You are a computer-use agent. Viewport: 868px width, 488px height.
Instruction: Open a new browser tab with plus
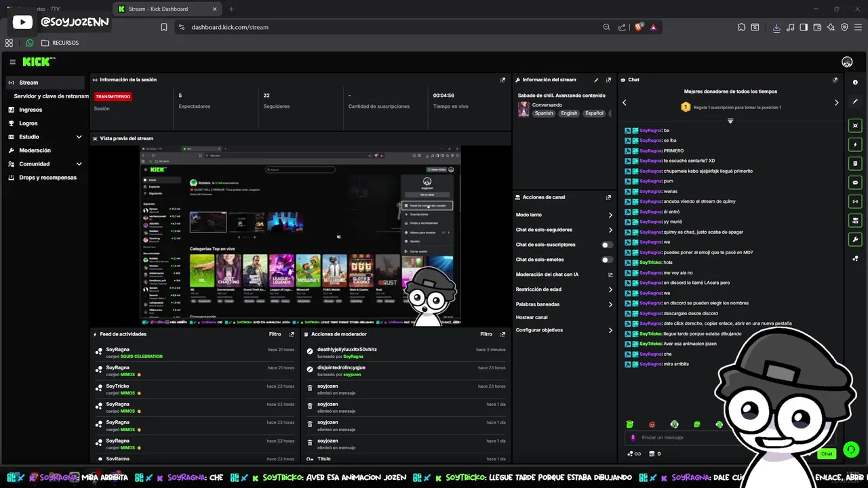pos(231,9)
